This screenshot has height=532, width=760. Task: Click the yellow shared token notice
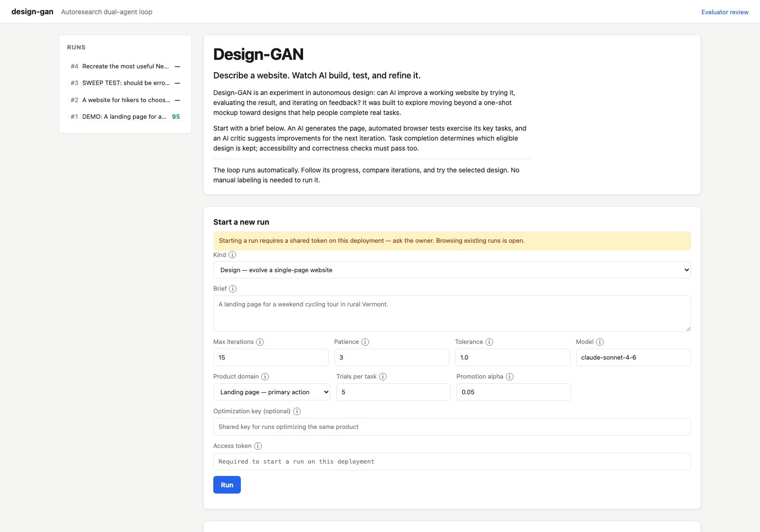(x=452, y=241)
